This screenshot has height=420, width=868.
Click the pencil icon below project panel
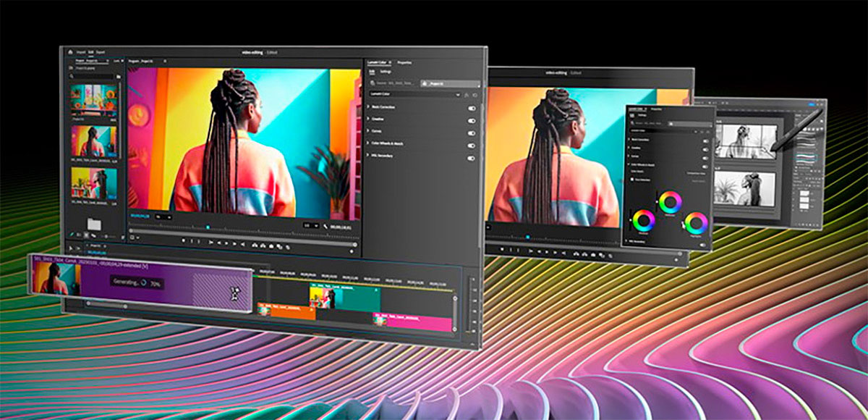click(x=72, y=235)
